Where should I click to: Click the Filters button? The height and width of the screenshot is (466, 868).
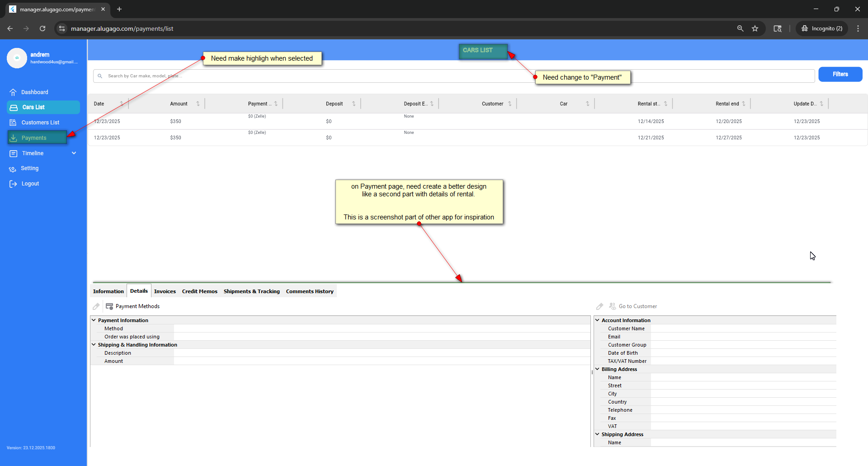point(840,74)
